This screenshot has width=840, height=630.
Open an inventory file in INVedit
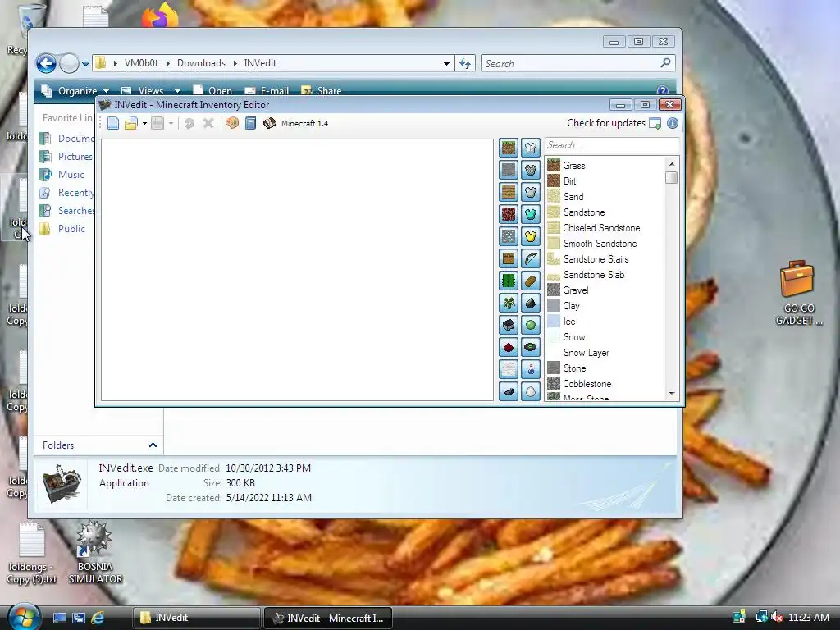click(130, 124)
